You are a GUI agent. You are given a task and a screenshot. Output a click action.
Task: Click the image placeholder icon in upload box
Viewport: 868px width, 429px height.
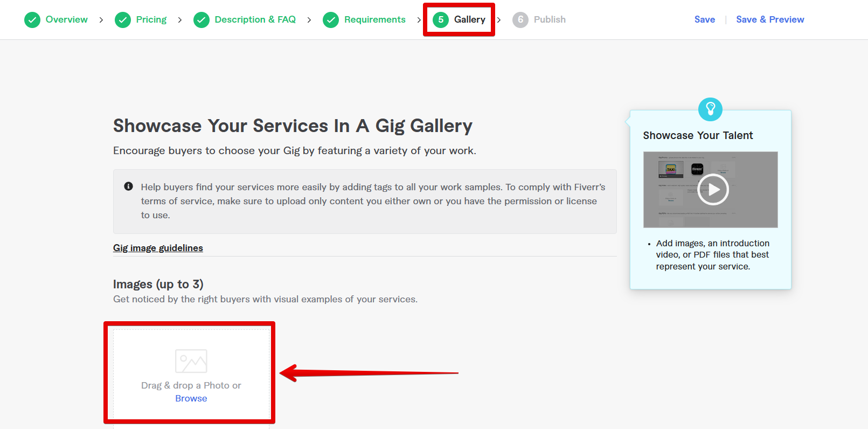pyautogui.click(x=191, y=361)
